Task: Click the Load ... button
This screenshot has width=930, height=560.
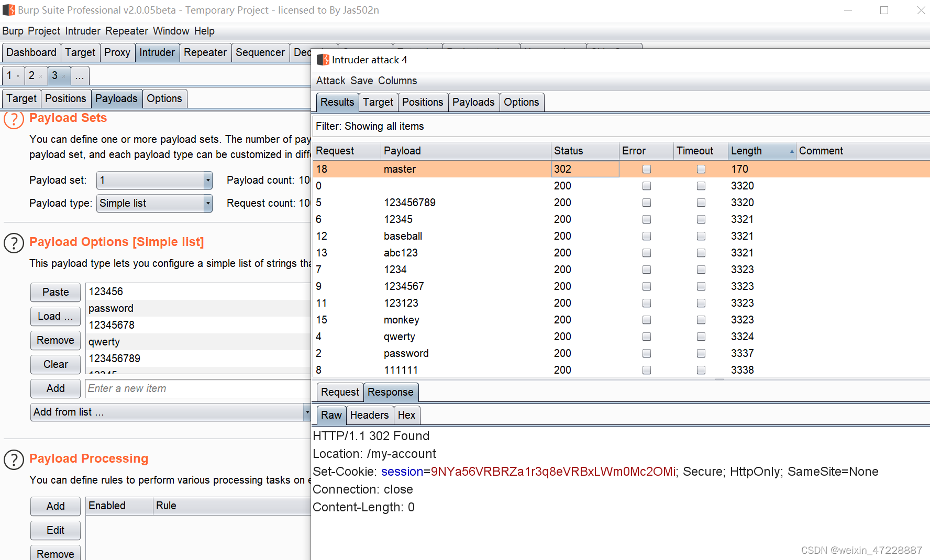Action: [x=56, y=316]
